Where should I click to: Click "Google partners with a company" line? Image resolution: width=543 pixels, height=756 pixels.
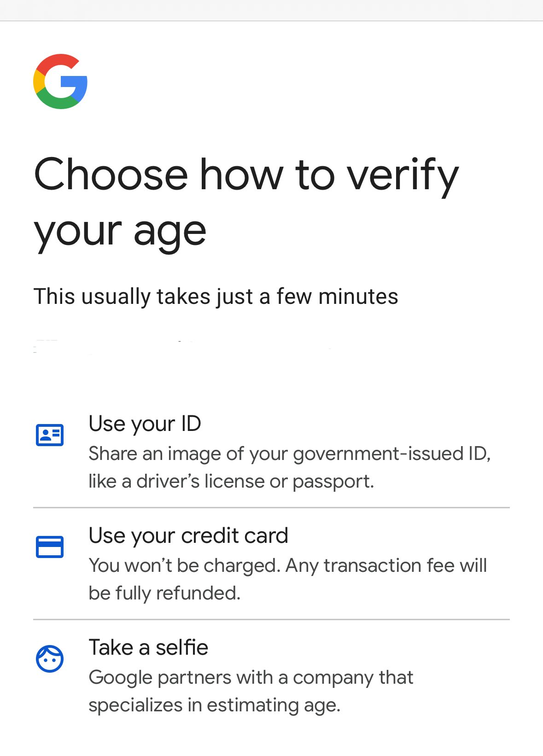pos(251,677)
